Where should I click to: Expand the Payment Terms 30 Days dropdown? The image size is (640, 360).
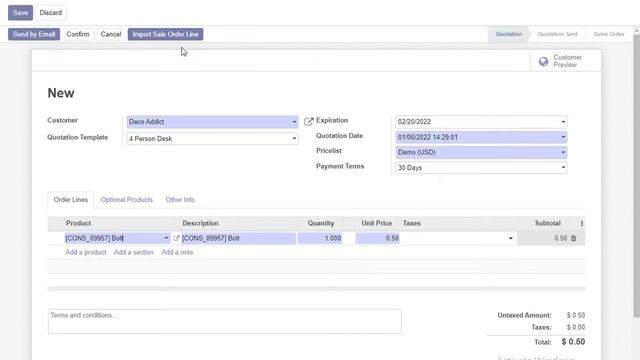coord(563,167)
